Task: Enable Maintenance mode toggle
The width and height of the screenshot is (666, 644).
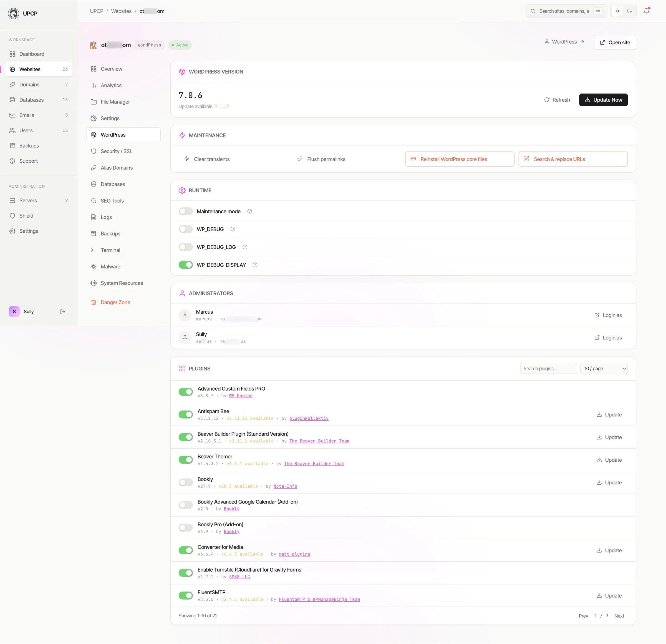Action: [x=186, y=211]
